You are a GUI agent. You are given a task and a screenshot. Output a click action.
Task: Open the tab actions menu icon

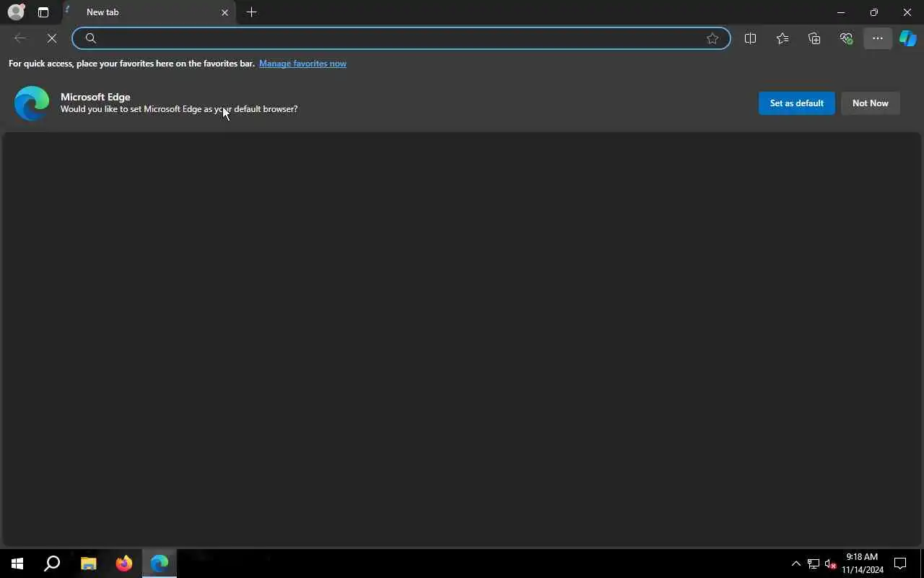pos(43,12)
